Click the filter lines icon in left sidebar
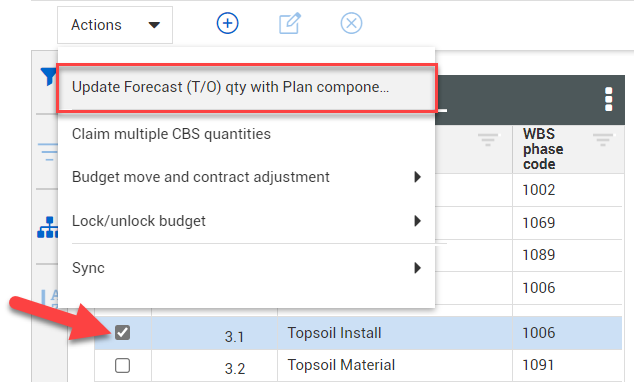Image resolution: width=634 pixels, height=382 pixels. pos(49,152)
